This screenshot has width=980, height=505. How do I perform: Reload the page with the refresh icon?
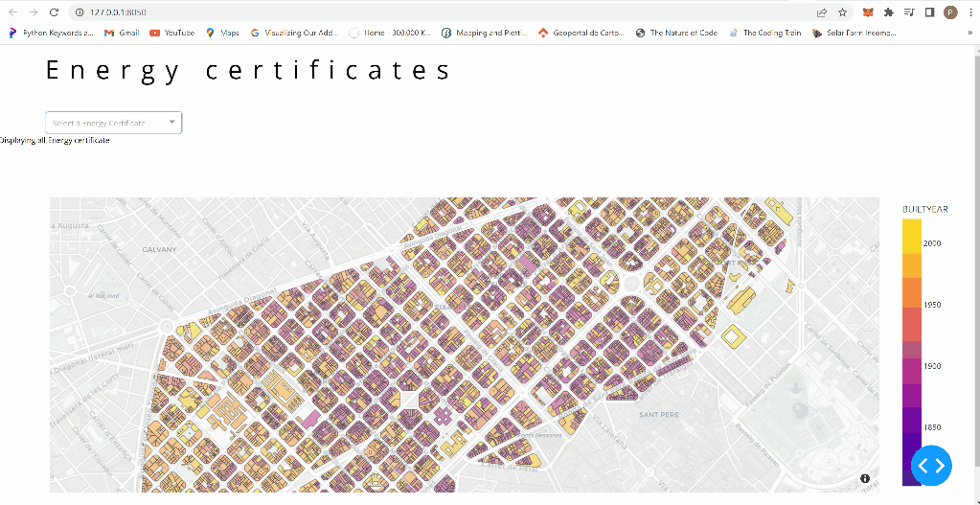click(54, 12)
